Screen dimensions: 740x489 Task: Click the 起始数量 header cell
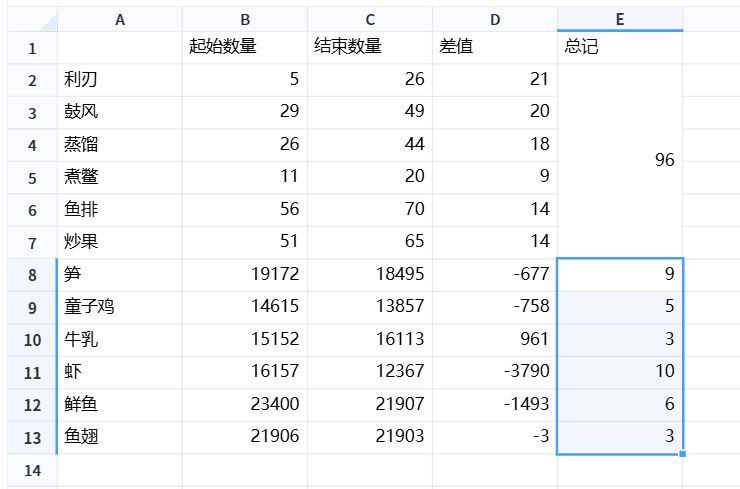click(245, 48)
